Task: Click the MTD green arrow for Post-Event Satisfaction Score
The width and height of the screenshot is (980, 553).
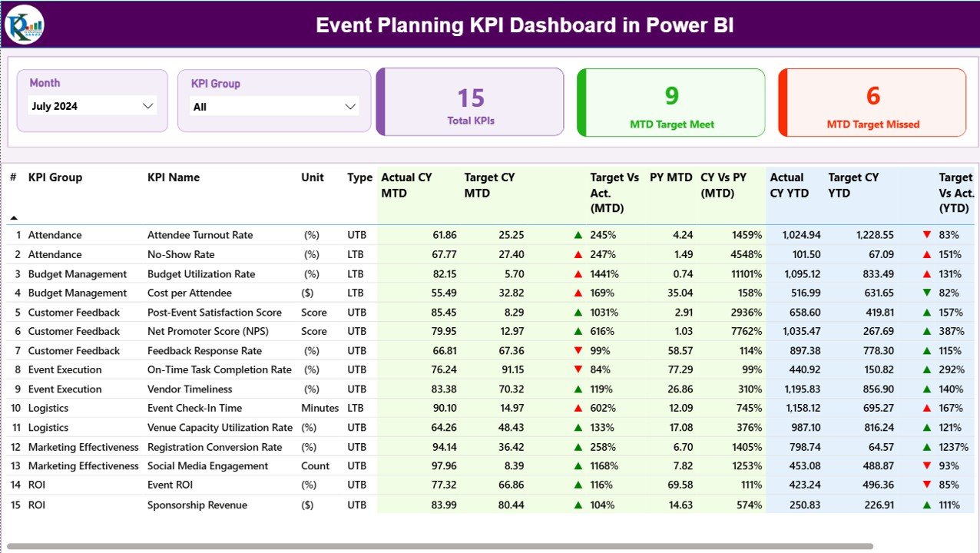Action: click(578, 312)
